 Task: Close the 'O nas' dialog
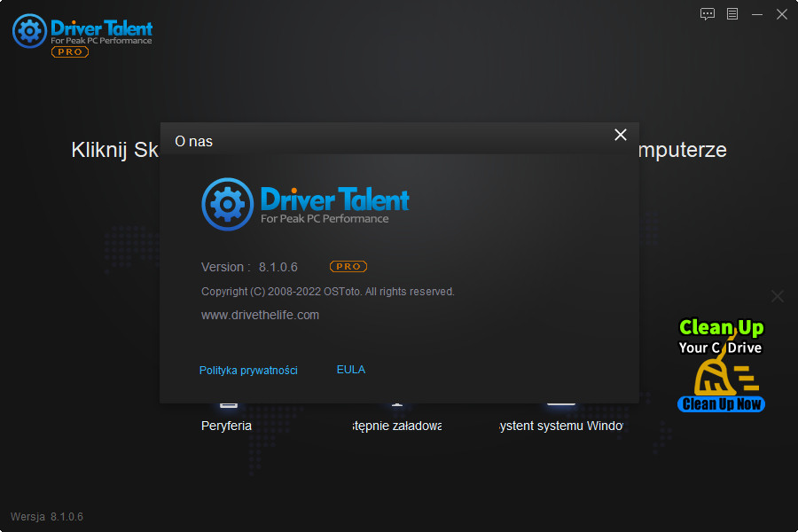pyautogui.click(x=621, y=135)
